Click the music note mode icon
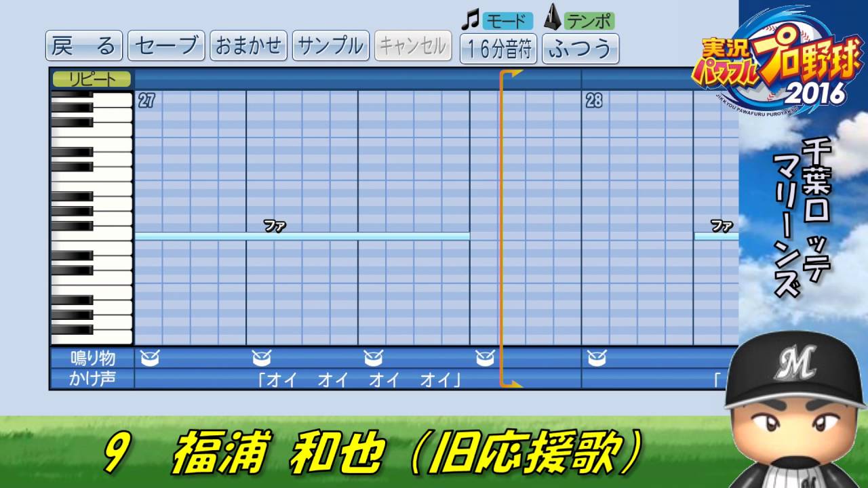The height and width of the screenshot is (488, 868). [470, 19]
